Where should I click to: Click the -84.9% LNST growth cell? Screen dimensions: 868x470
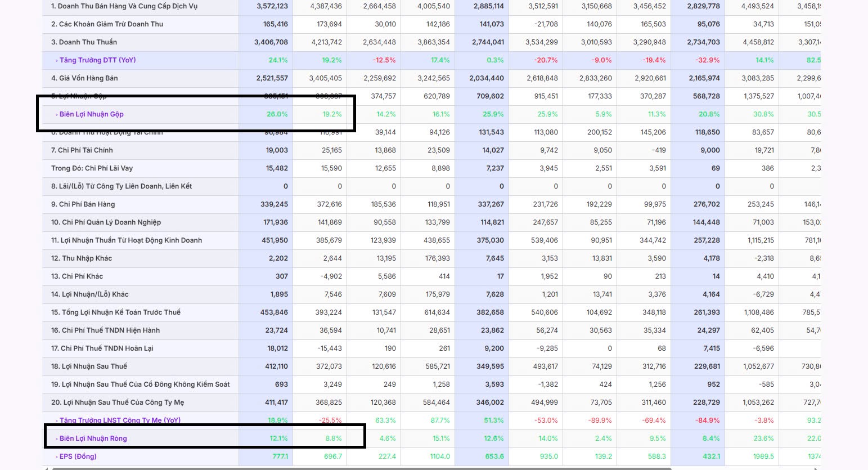point(707,420)
